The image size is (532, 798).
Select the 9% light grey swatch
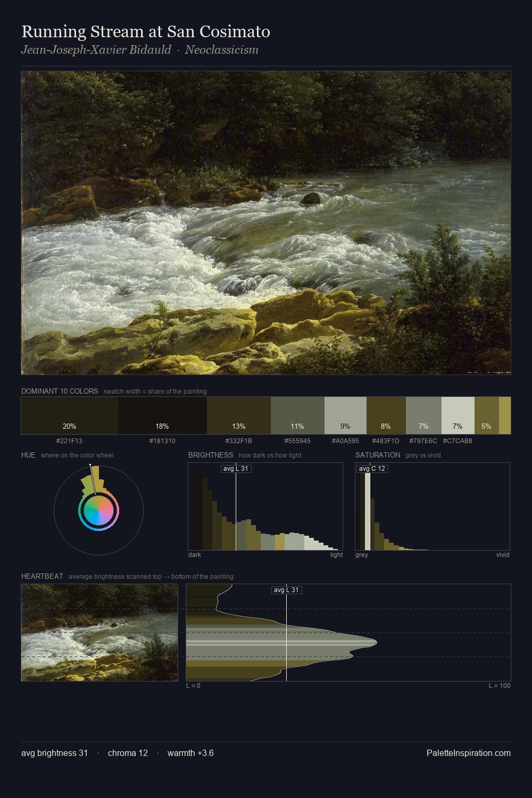(345, 415)
